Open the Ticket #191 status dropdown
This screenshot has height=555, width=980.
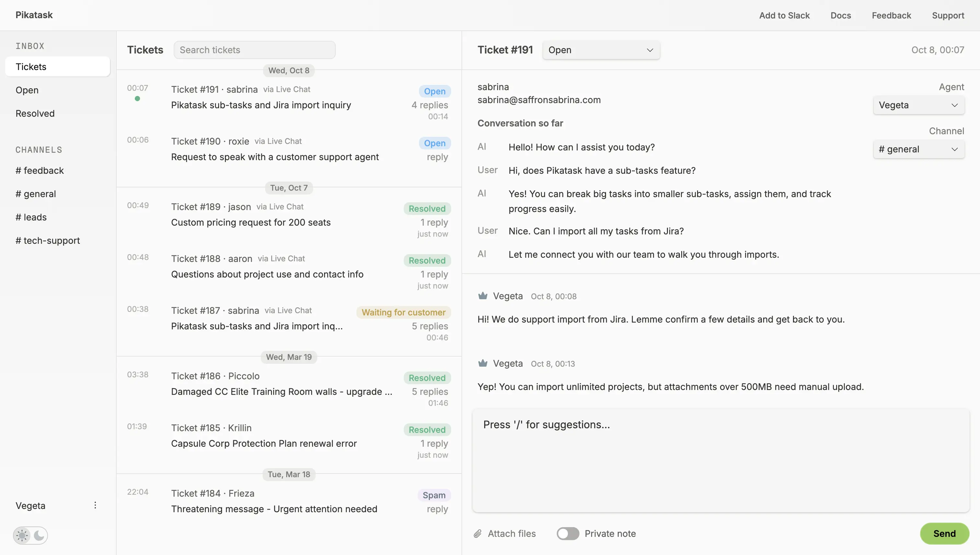tap(601, 50)
